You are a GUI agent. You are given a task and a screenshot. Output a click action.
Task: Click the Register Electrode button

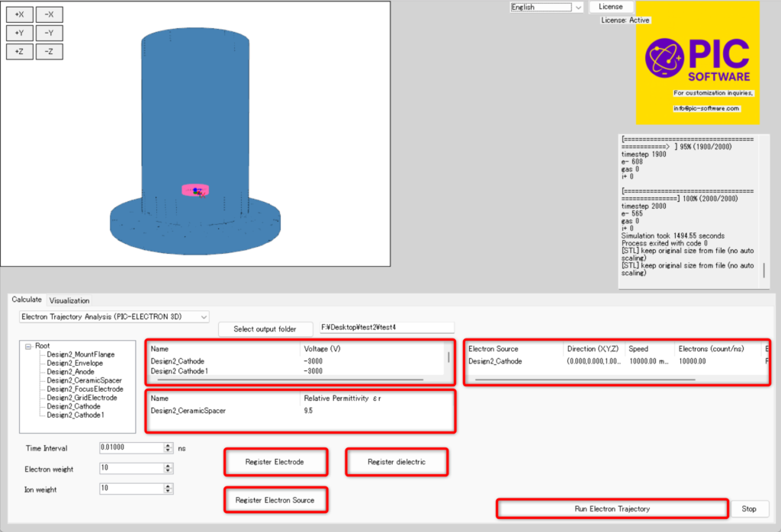click(275, 462)
